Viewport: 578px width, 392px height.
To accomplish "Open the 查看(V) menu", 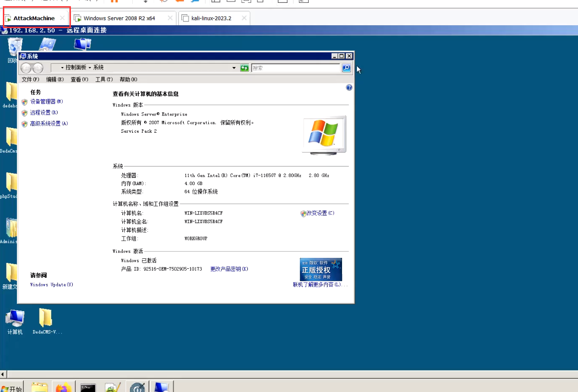I will click(x=79, y=79).
